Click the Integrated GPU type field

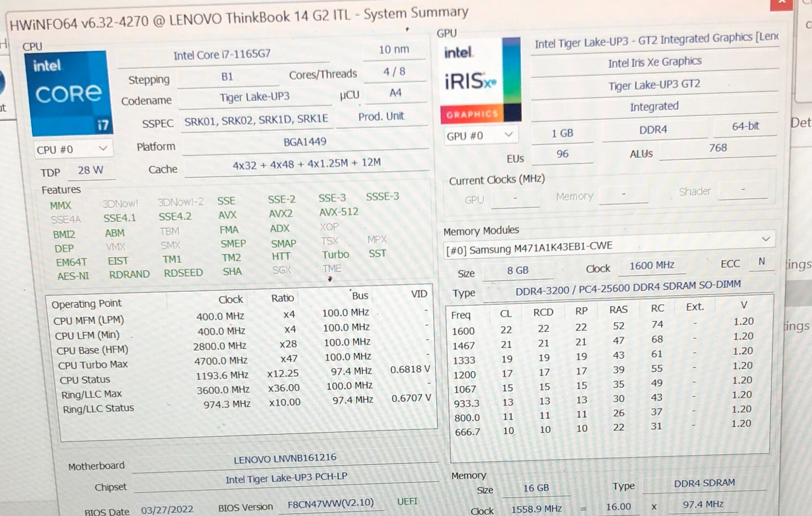pyautogui.click(x=654, y=107)
